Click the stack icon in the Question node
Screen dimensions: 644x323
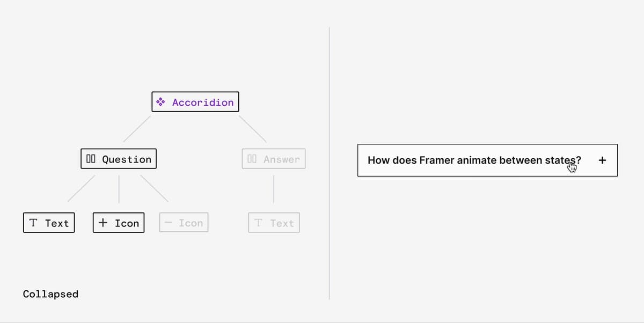pyautogui.click(x=91, y=159)
